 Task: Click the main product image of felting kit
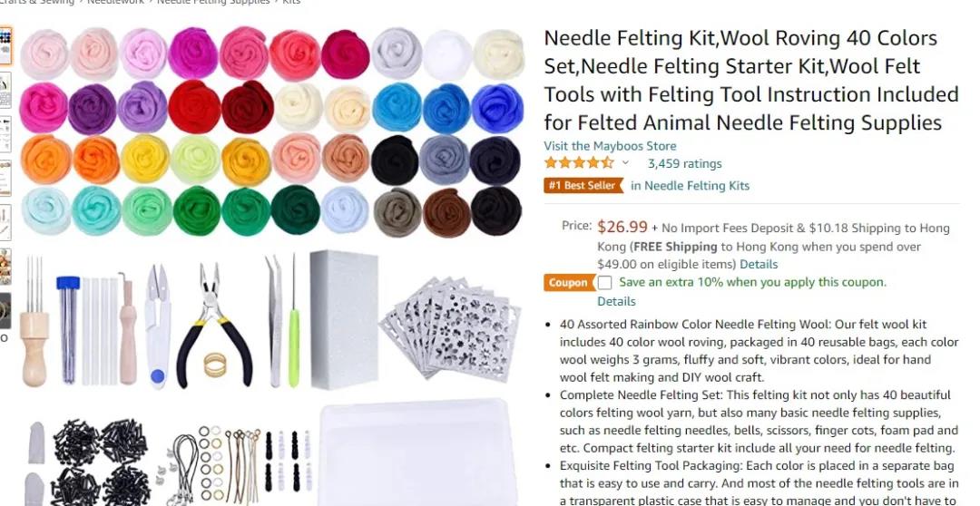(x=272, y=266)
